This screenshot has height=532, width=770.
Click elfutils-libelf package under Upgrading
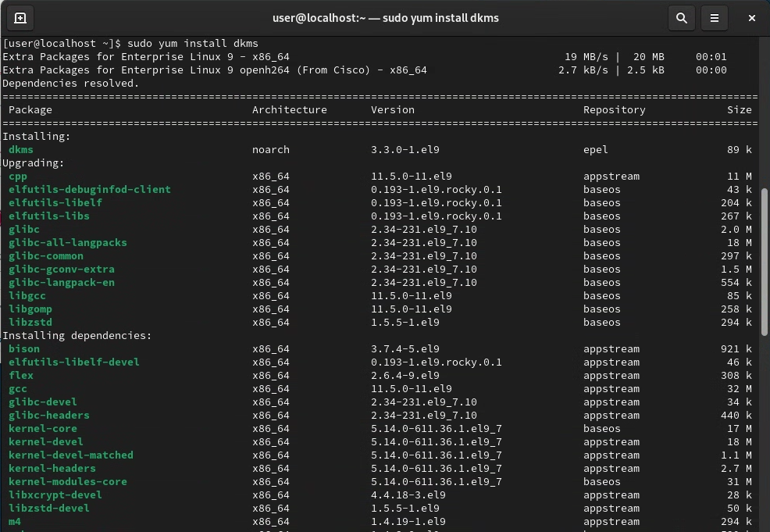tap(55, 203)
